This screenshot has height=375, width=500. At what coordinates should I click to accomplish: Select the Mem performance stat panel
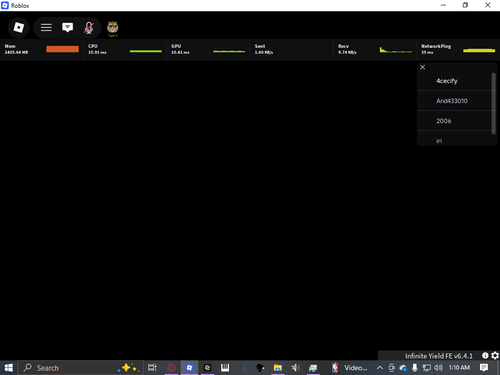(x=42, y=49)
